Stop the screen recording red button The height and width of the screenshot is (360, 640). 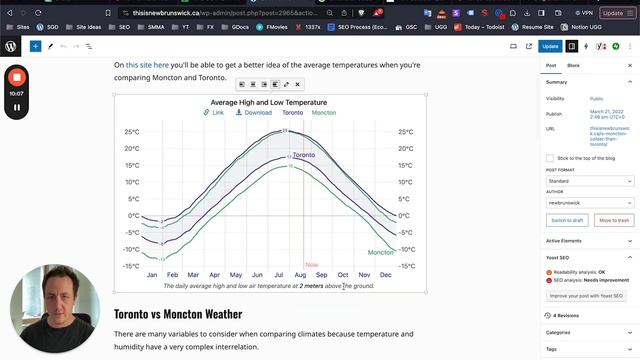point(17,77)
